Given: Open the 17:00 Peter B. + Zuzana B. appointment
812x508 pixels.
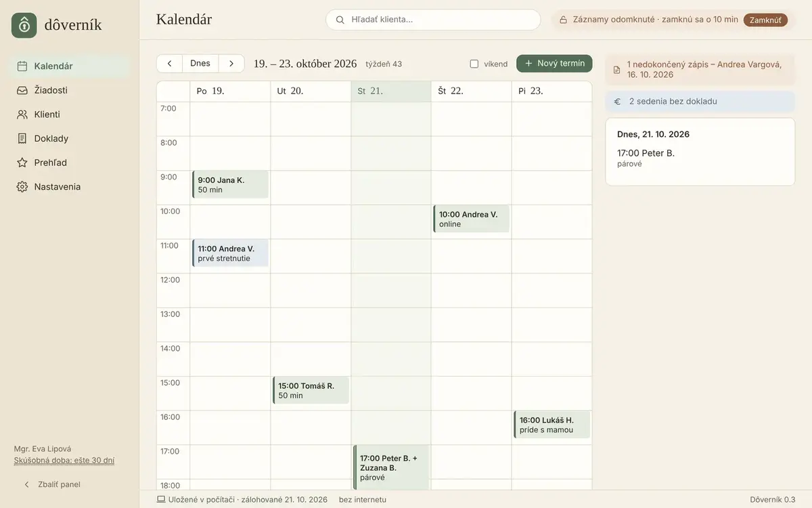Looking at the screenshot, I should 391,467.
